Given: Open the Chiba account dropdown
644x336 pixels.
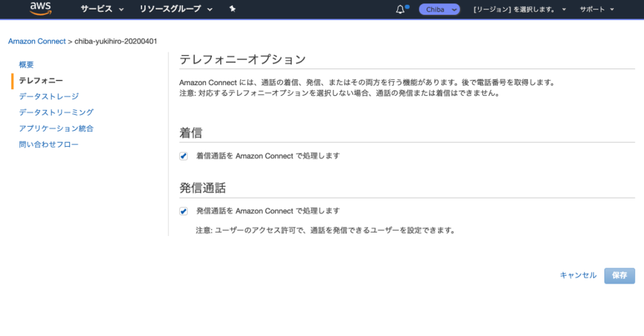Looking at the screenshot, I should (x=439, y=9).
